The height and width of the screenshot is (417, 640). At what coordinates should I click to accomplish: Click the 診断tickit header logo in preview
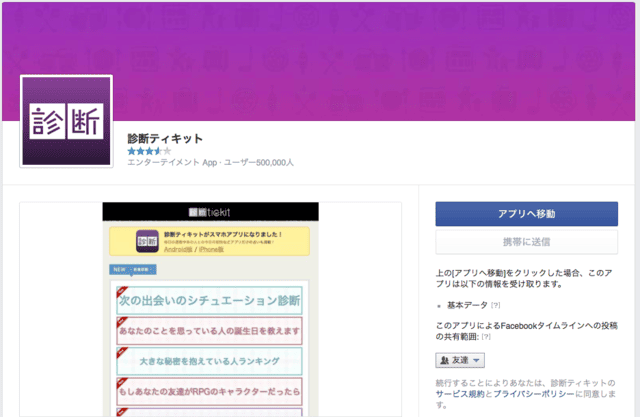point(209,212)
